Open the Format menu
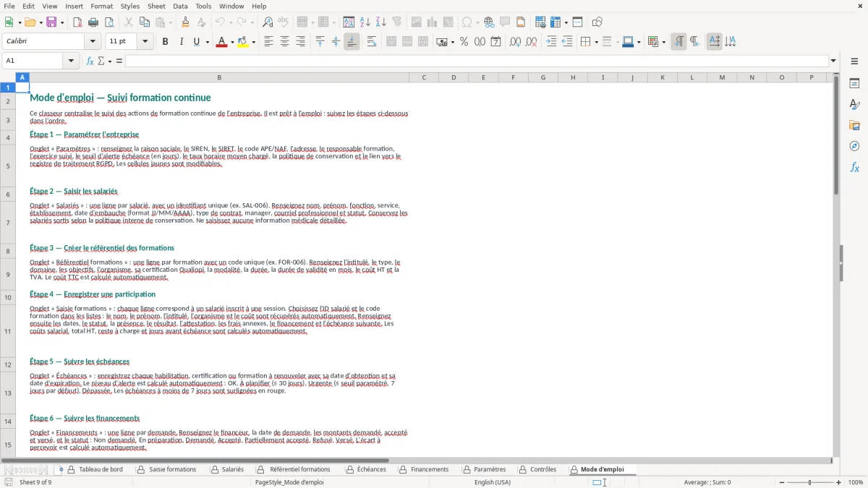This screenshot has height=488, width=868. tap(101, 6)
